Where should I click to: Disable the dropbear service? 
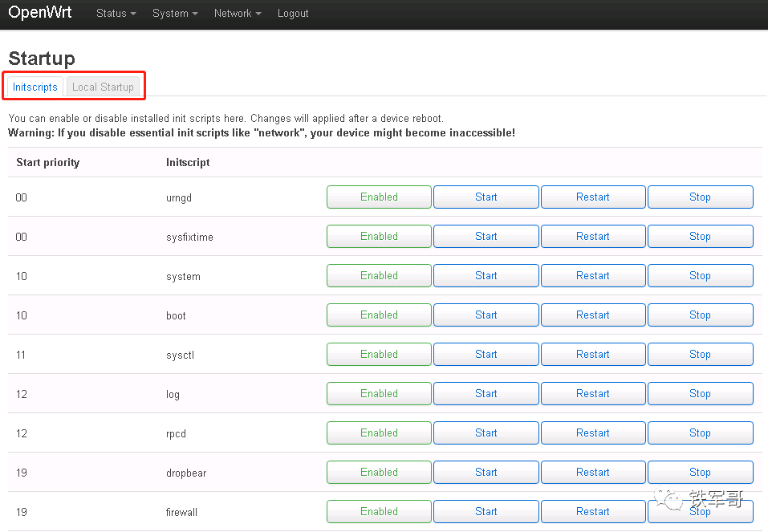click(378, 472)
